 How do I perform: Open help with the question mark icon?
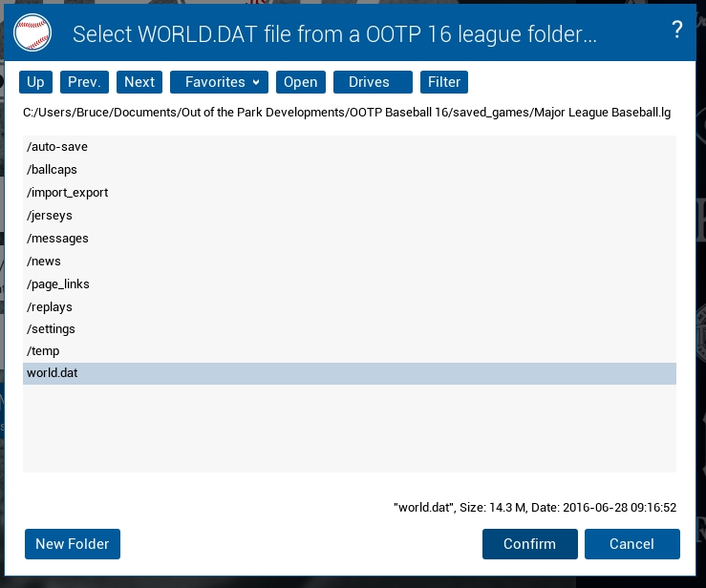click(677, 30)
